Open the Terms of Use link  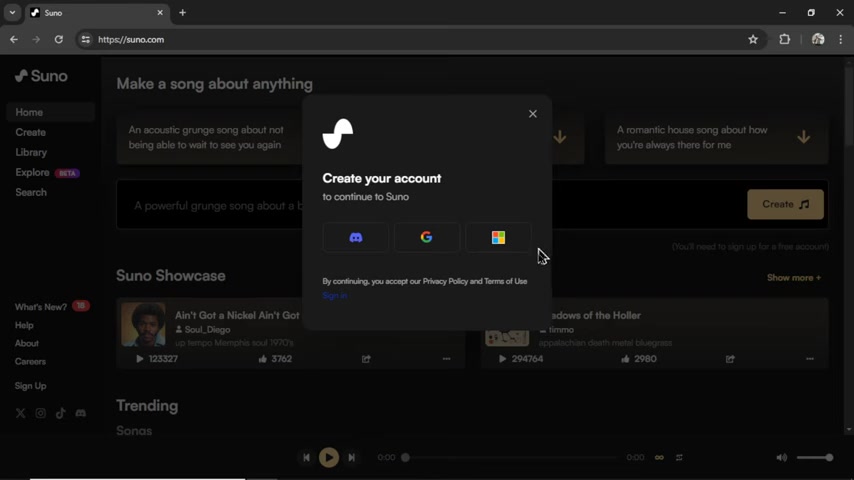[x=505, y=281]
